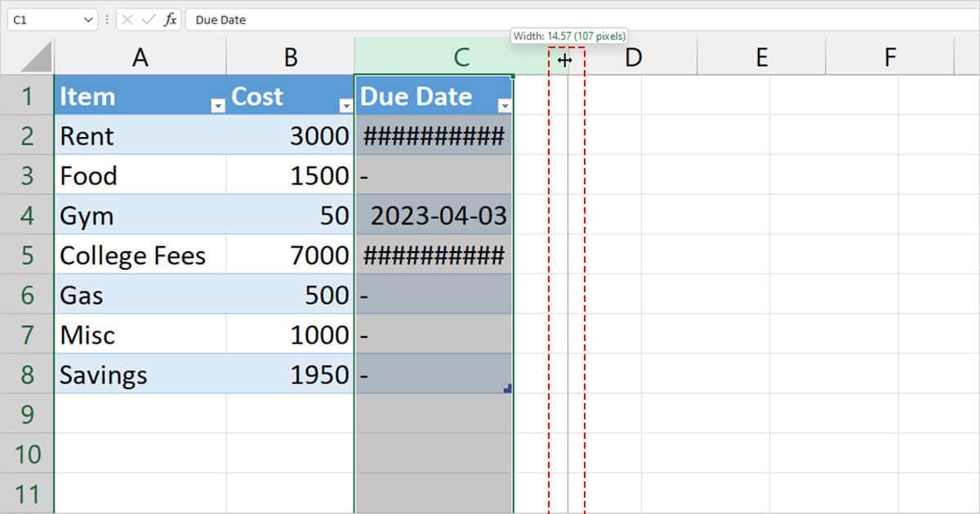Select row 6 header

click(x=27, y=294)
